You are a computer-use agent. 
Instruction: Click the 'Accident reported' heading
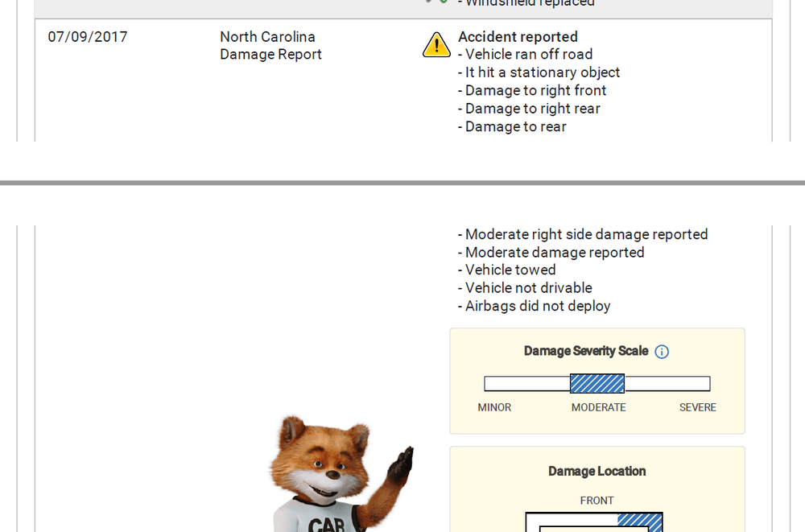[x=518, y=37]
